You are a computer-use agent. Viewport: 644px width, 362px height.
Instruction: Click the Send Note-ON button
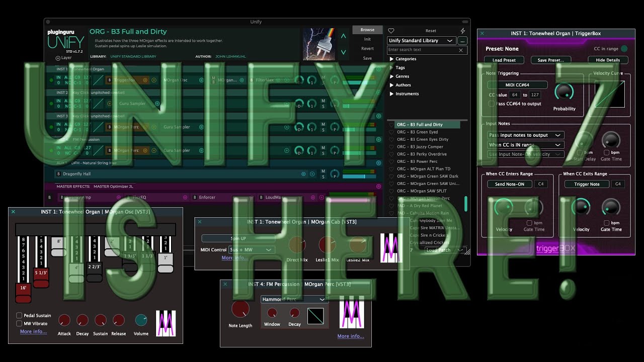point(510,184)
